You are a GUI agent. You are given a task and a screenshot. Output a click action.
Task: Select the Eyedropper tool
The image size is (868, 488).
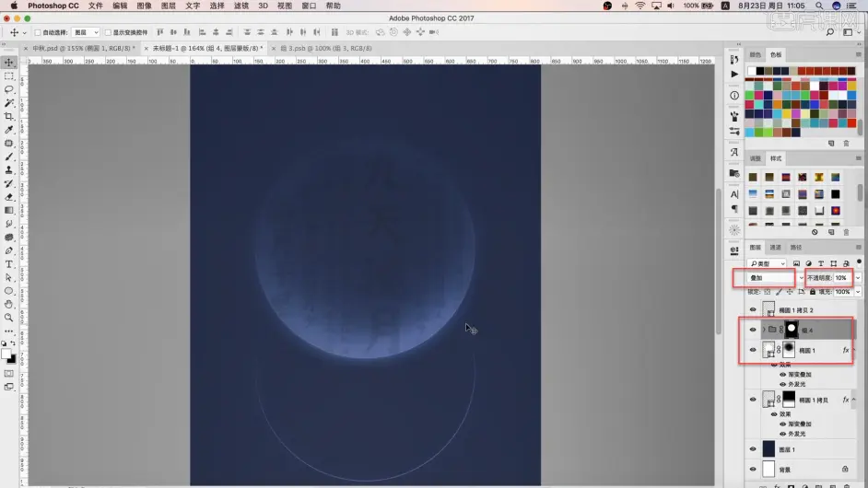9,130
